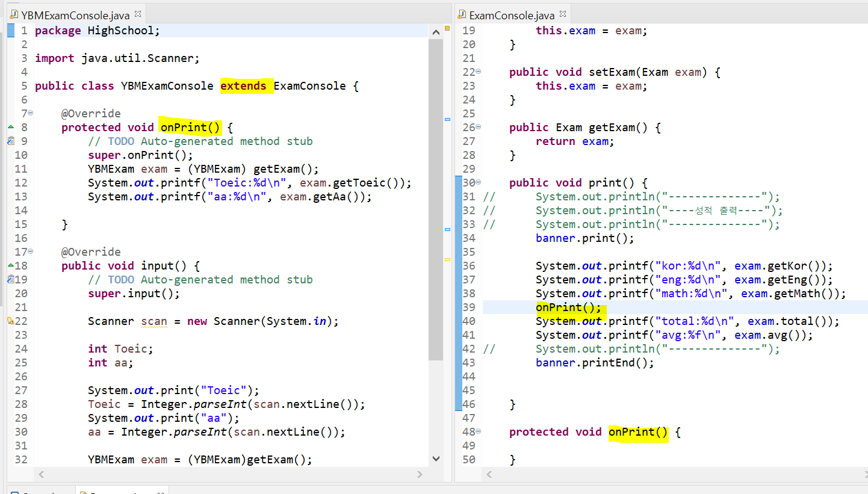868x494 pixels.
Task: Click the left editor horizontal scrollbar left arrow
Action: [41, 474]
